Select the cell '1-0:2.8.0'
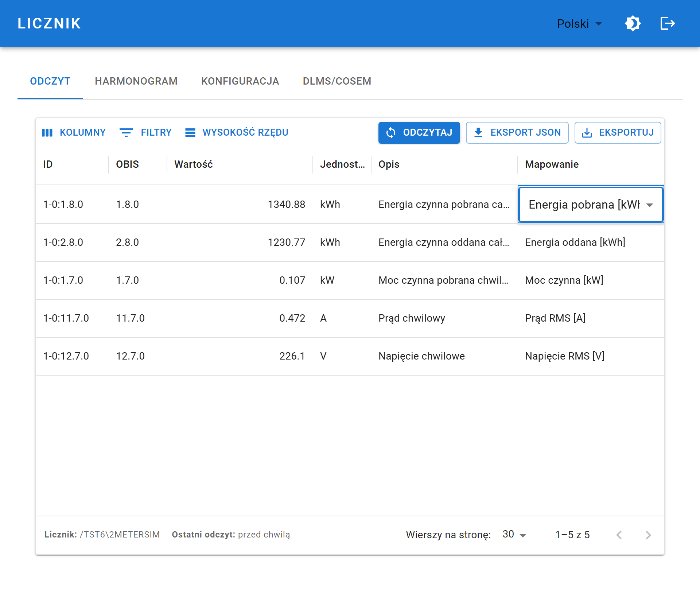This screenshot has width=700, height=590. pos(72,242)
